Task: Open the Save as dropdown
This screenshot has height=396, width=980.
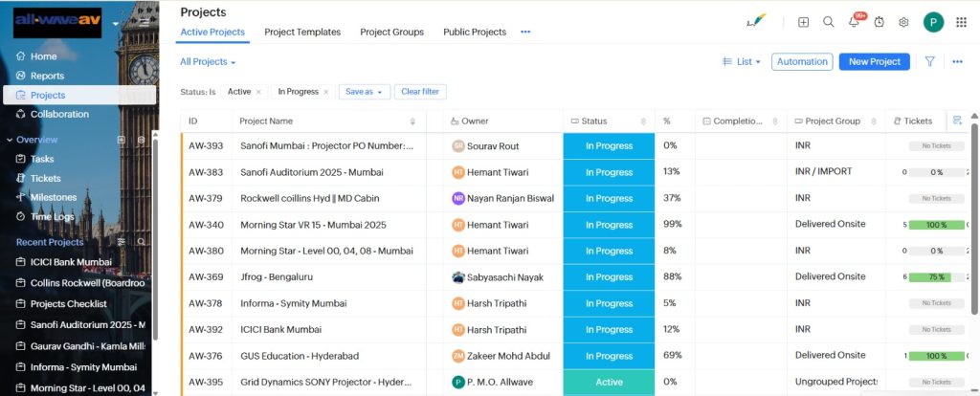Action: click(365, 91)
